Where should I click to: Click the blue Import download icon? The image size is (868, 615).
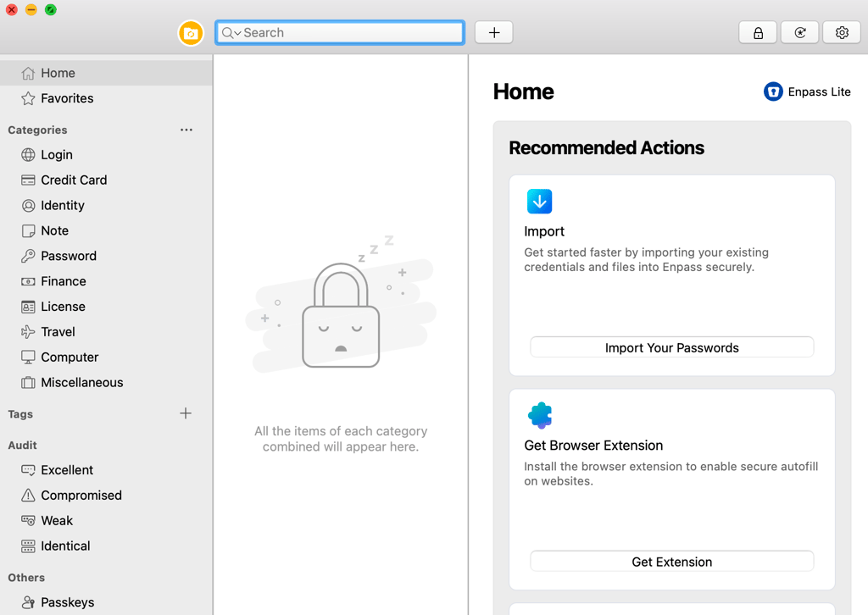tap(539, 202)
